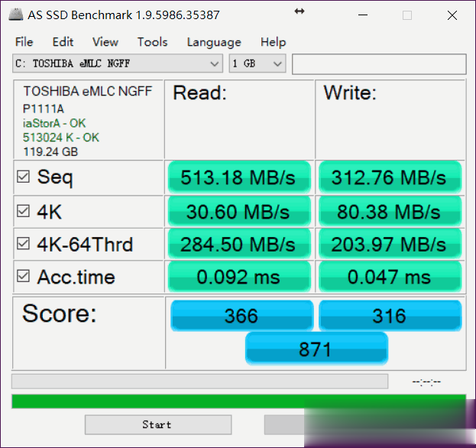Click the AS SSD Benchmark app icon
The width and height of the screenshot is (476, 448).
coord(16,15)
